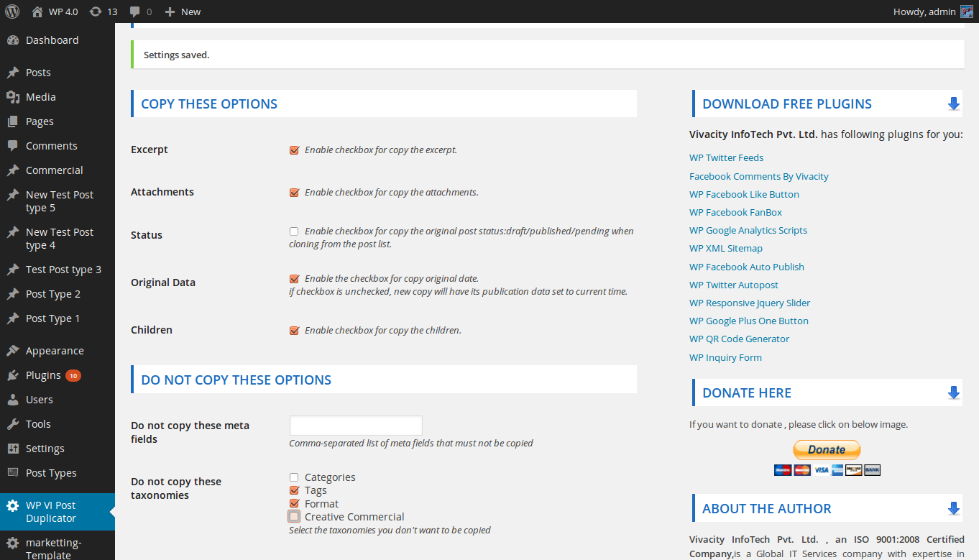
Task: Open the WP XML Sitemap link
Action: tap(726, 249)
